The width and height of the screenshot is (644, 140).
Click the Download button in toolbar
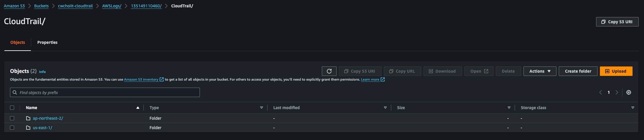[x=443, y=71]
